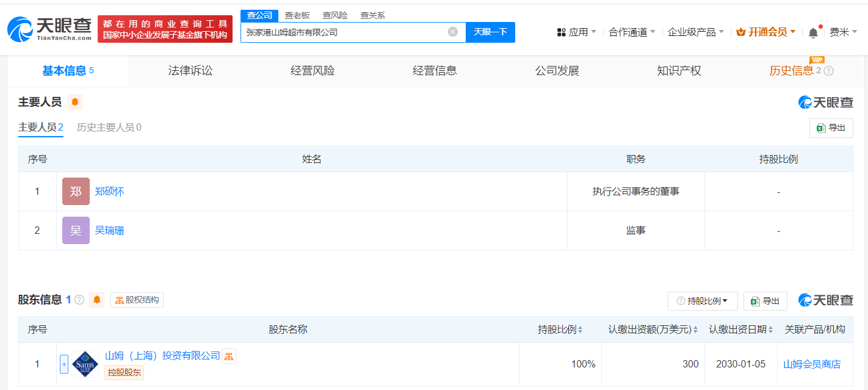This screenshot has height=390, width=868.
Task: Click the clear search text icon
Action: click(453, 32)
